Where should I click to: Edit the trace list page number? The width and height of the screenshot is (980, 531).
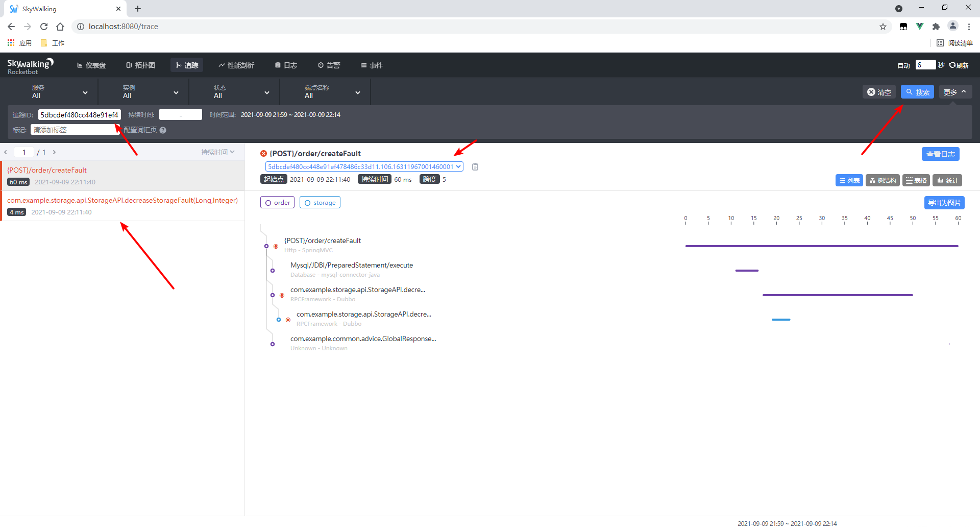(x=24, y=152)
